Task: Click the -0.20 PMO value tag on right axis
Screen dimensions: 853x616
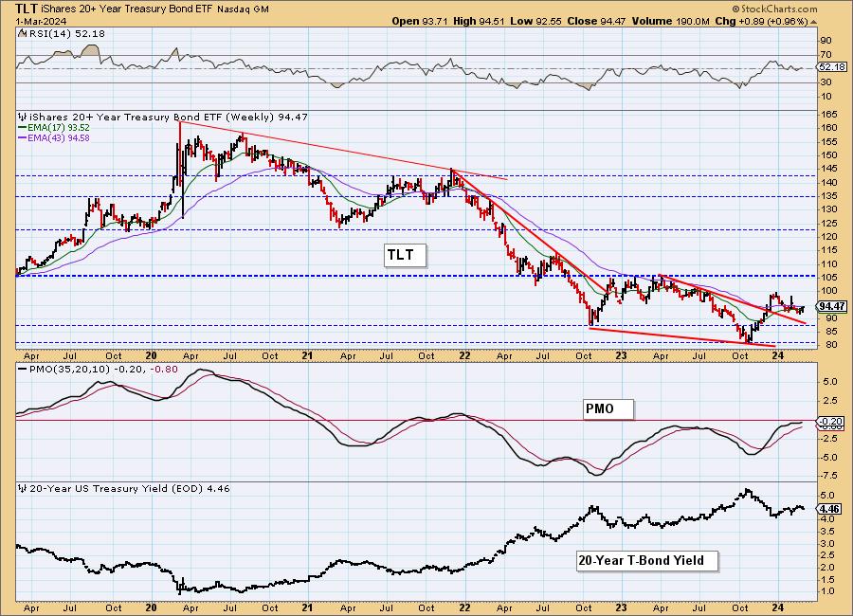Action: click(831, 421)
